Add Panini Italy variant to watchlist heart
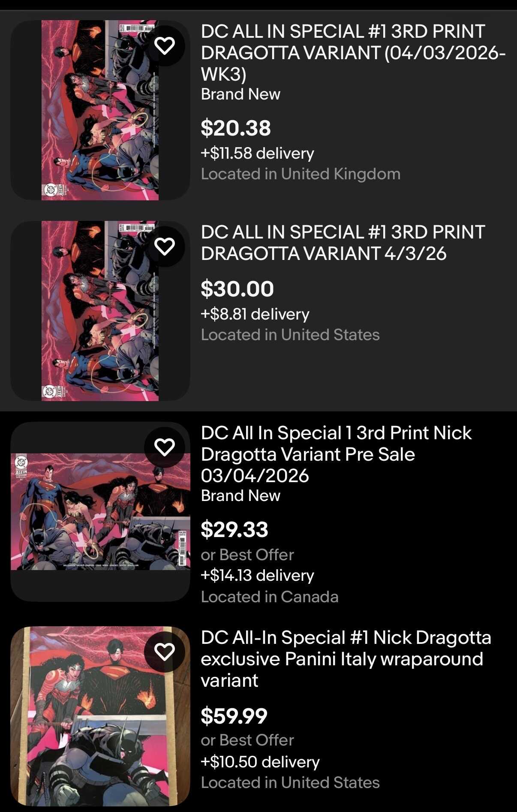This screenshot has height=812, width=517. coord(165,652)
